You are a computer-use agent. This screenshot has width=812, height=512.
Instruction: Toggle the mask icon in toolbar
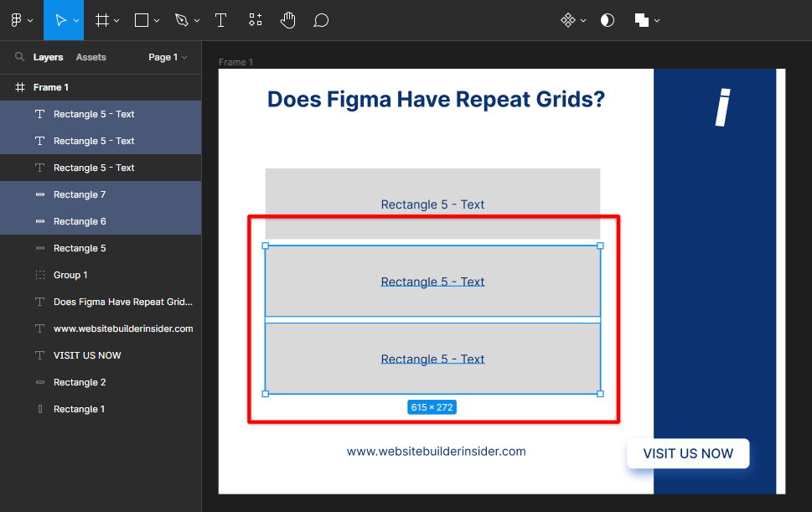[x=608, y=20]
